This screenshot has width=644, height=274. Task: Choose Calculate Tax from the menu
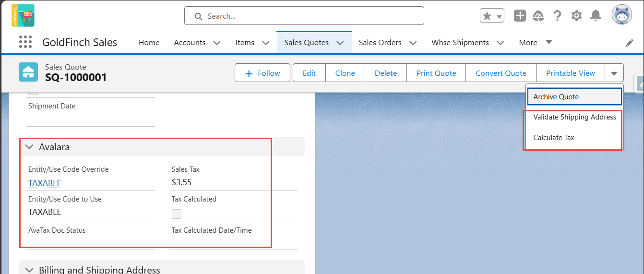coord(574,138)
